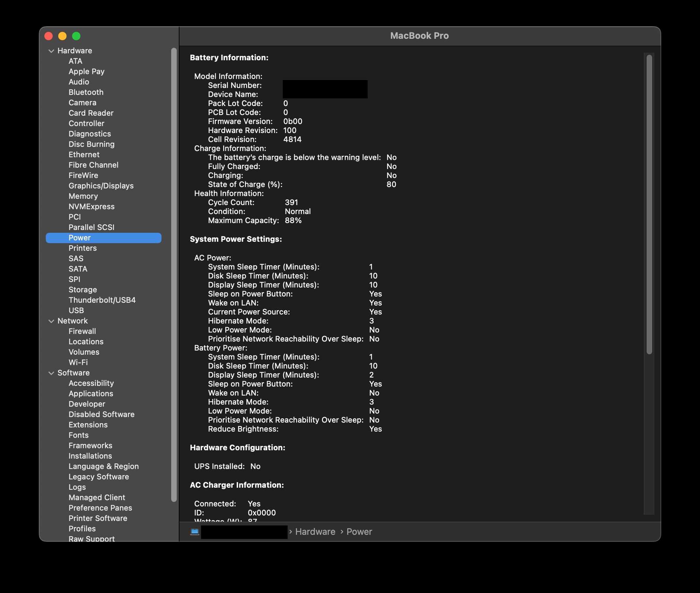
Task: Open Managed Client item
Action: tap(97, 498)
